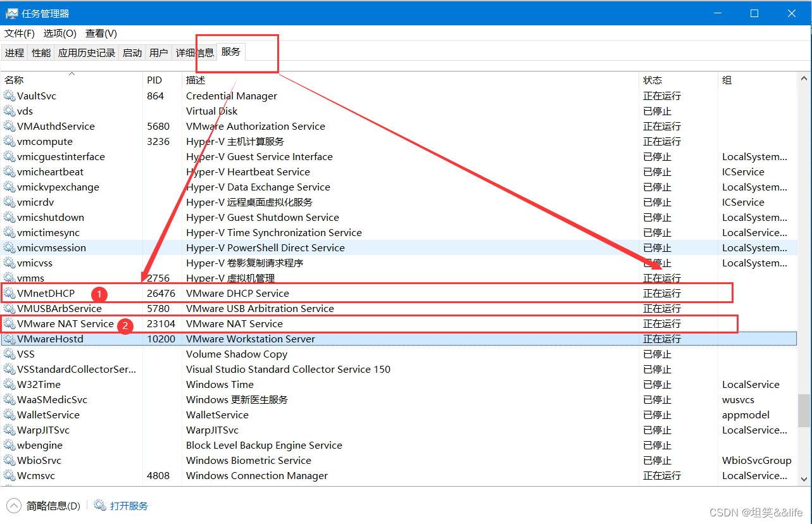Screen dimensions: 812x524
Task: Sort by the 名称 column header
Action: pyautogui.click(x=72, y=80)
